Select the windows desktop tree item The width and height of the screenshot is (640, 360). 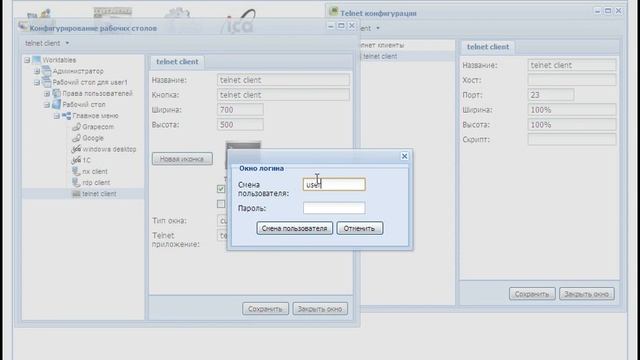[109, 149]
